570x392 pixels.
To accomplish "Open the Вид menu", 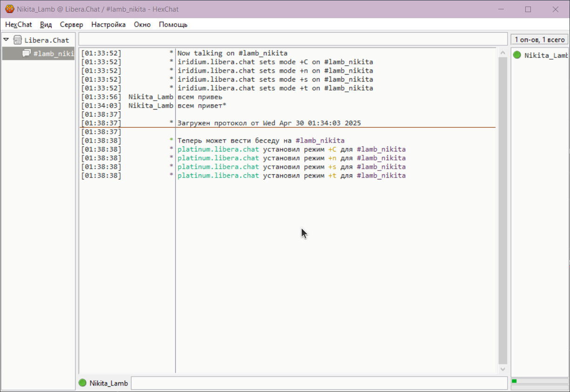I will [46, 25].
